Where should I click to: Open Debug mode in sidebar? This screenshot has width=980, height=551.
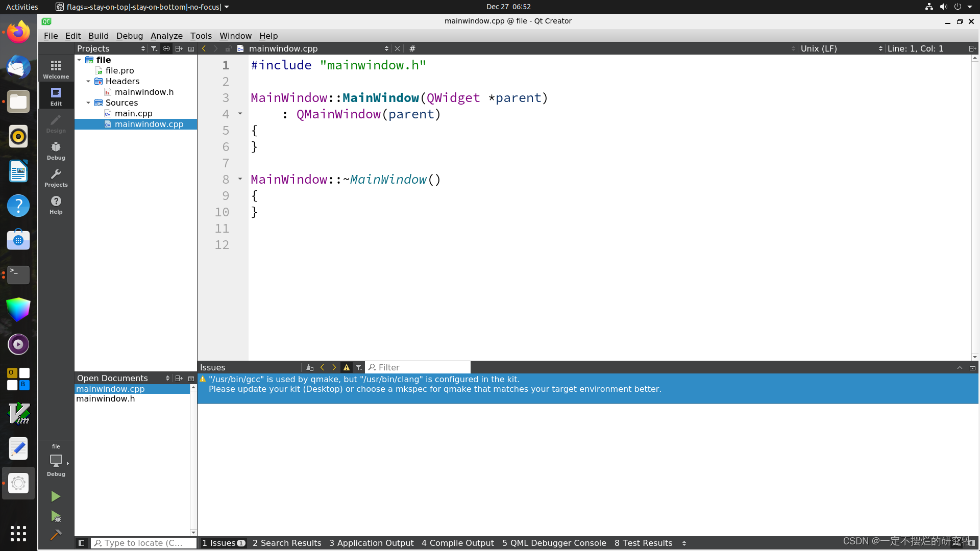(56, 151)
